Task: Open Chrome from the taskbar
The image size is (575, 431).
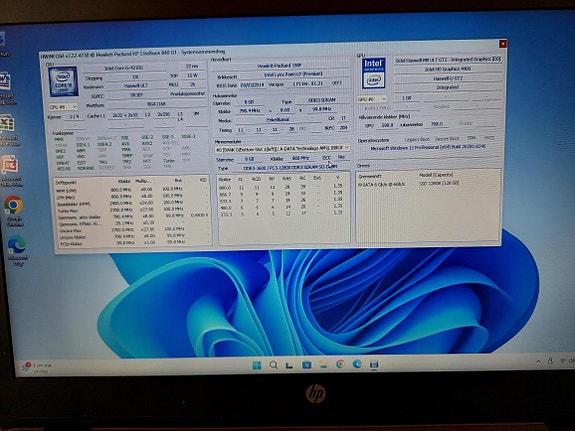Action: coord(340,364)
